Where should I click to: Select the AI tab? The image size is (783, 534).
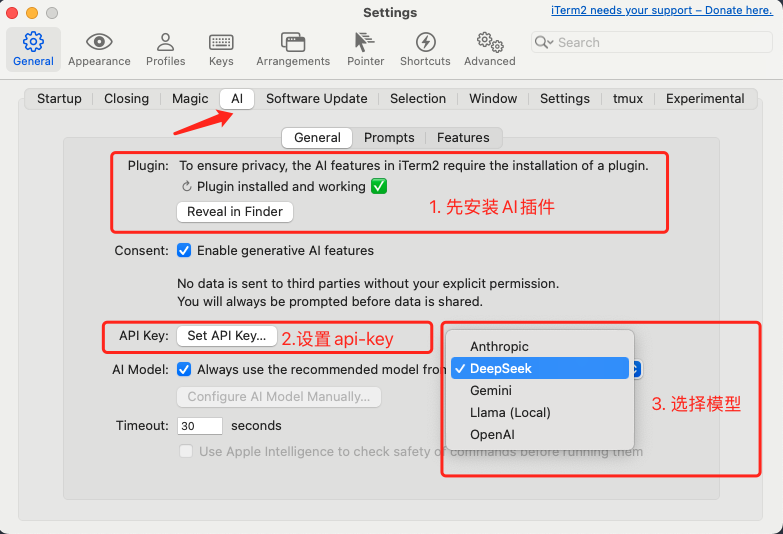point(237,98)
